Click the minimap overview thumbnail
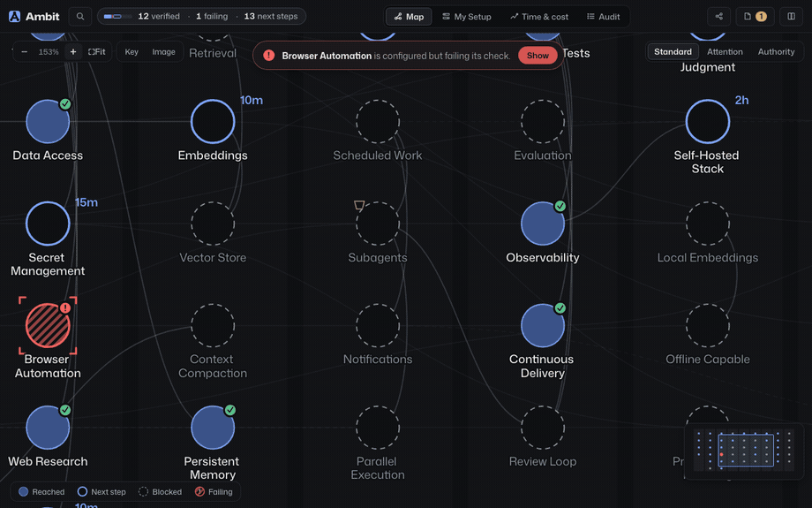The width and height of the screenshot is (812, 508). (744, 451)
